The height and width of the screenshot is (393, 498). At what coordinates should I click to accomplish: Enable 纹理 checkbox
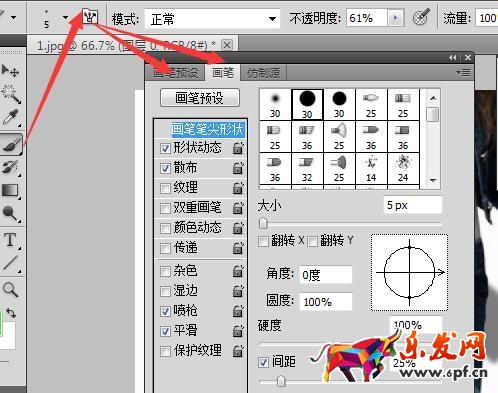click(165, 188)
